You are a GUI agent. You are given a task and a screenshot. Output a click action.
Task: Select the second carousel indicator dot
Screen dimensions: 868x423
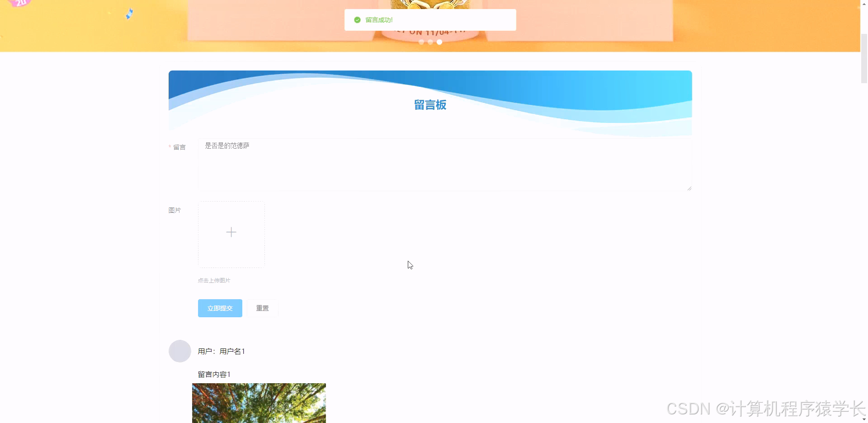[430, 42]
